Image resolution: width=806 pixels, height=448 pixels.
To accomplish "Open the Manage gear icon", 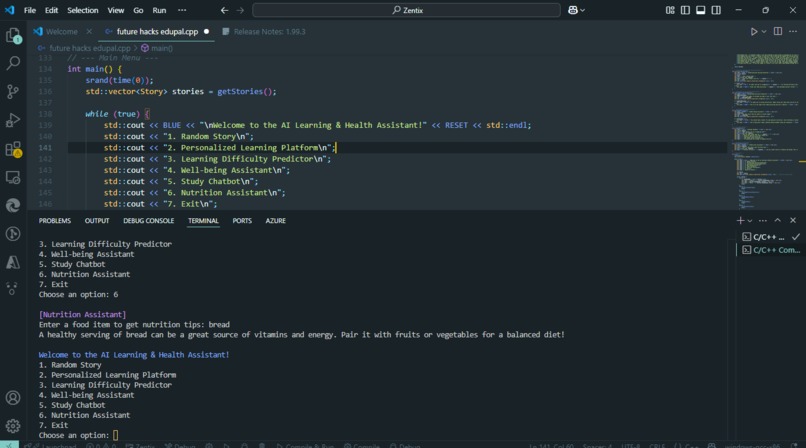I will pos(13,426).
